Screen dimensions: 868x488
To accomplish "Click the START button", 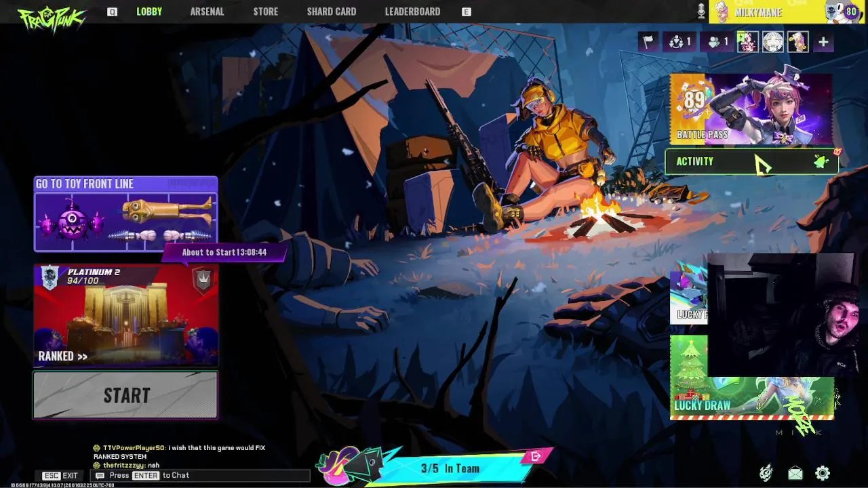I will coord(126,395).
